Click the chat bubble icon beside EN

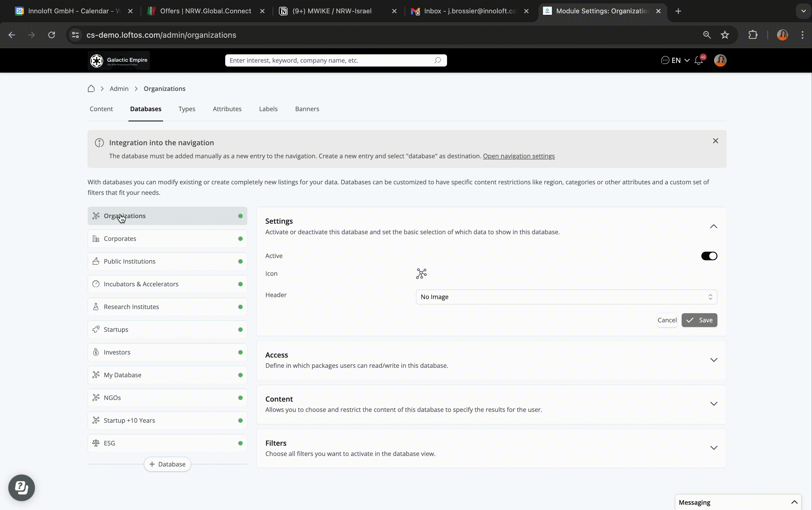point(665,60)
